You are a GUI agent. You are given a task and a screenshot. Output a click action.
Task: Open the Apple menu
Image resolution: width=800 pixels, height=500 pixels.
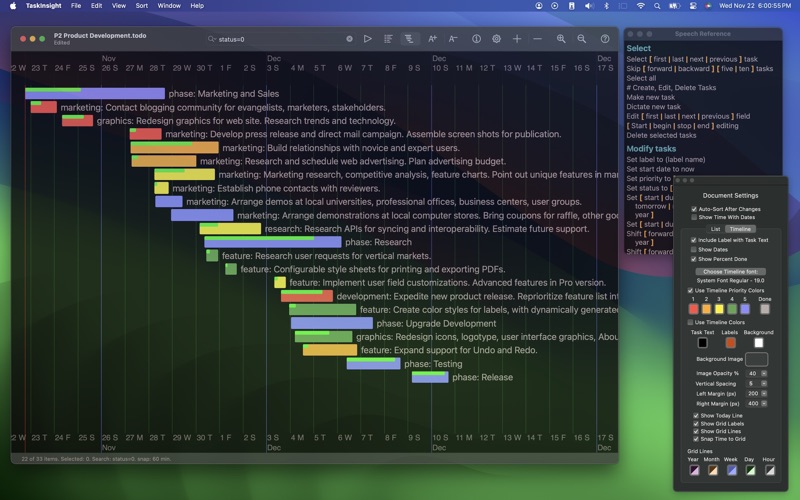coord(13,6)
